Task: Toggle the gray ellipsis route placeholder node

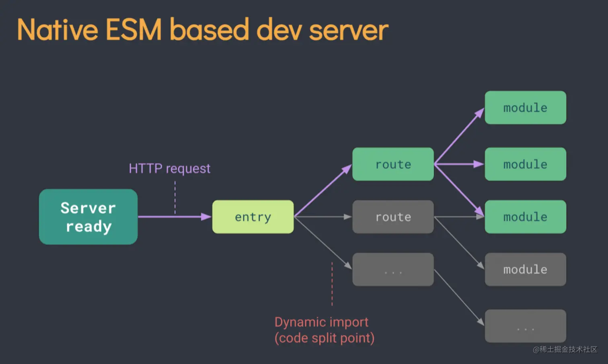Action: (393, 270)
